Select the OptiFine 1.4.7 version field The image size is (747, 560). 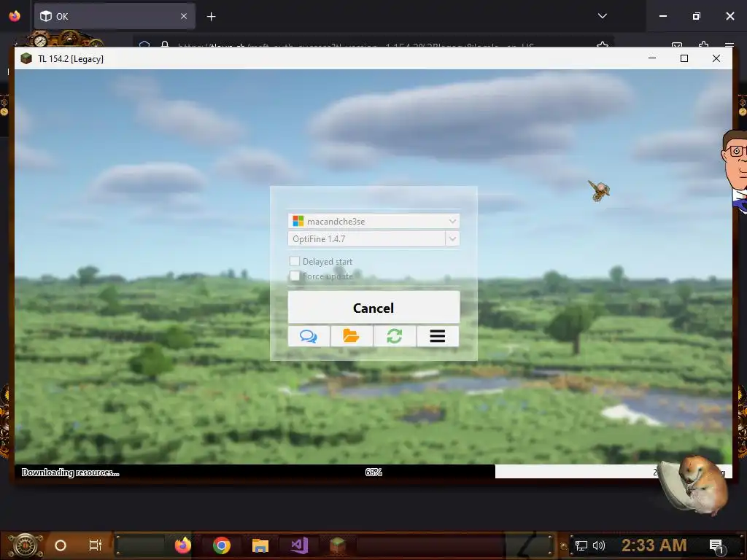point(366,238)
